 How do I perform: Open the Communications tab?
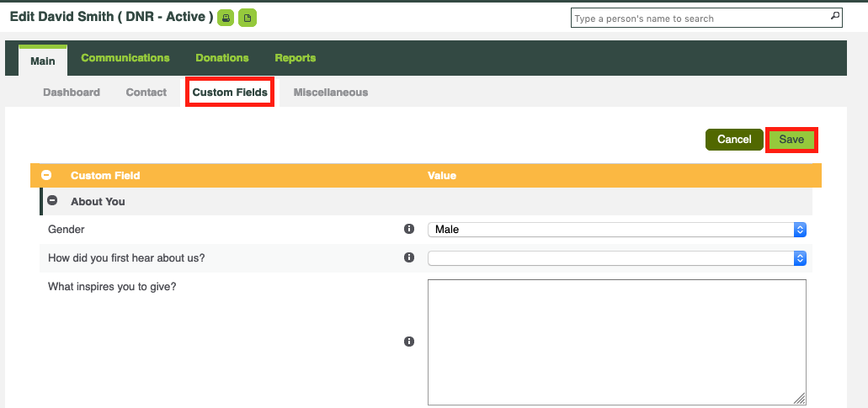(125, 57)
